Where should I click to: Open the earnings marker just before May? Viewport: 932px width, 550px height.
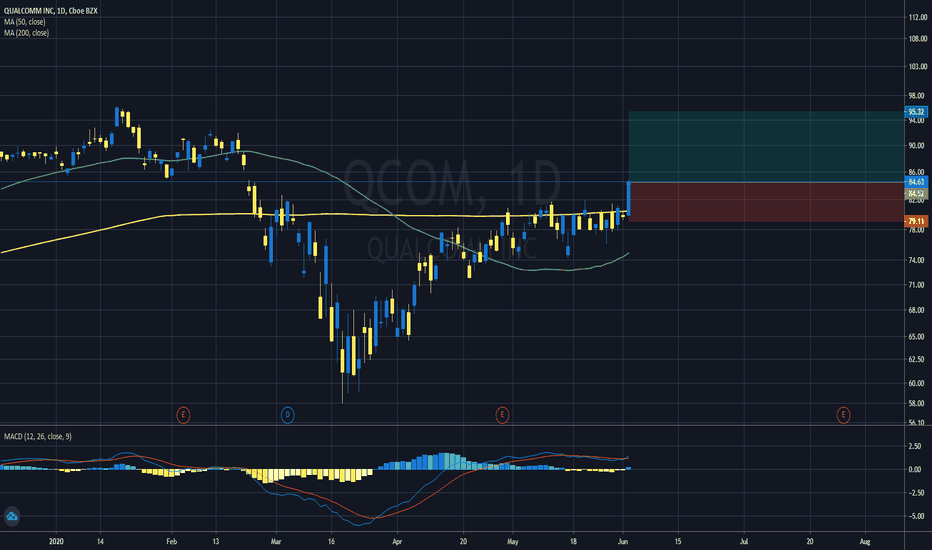(x=502, y=414)
